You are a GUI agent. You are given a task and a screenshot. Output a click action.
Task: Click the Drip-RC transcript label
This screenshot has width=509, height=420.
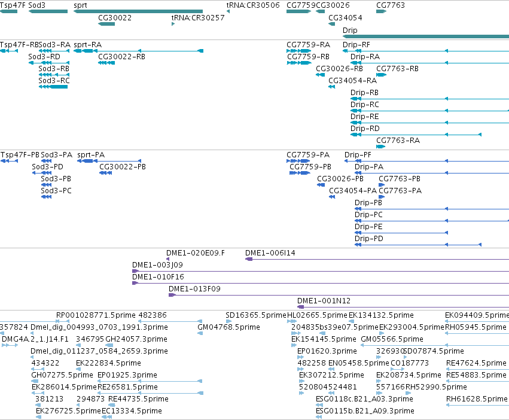click(365, 105)
